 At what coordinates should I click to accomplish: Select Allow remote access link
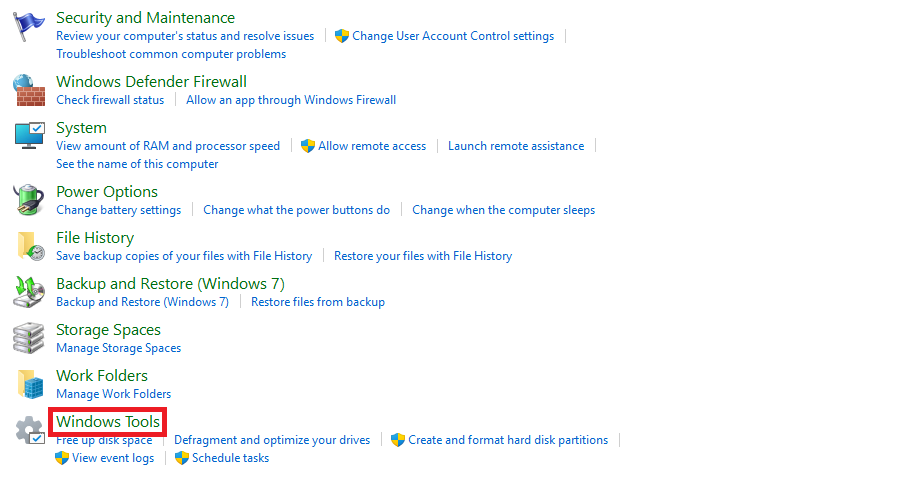pos(372,146)
